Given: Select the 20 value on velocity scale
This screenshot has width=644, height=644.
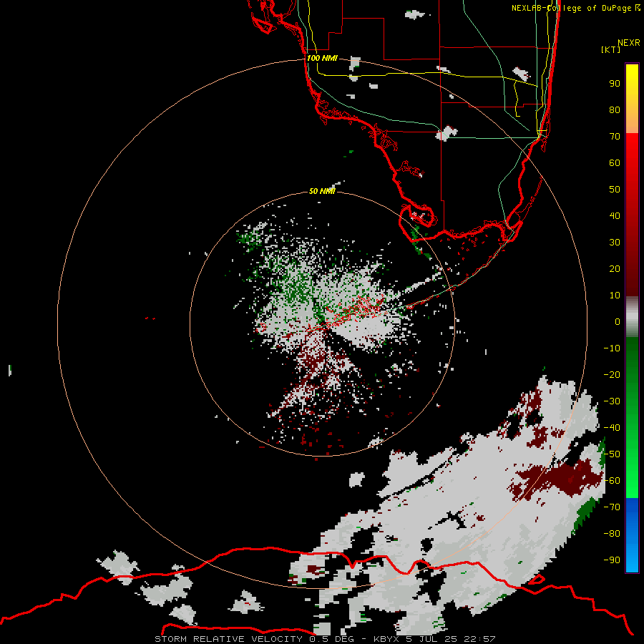Looking at the screenshot, I should point(615,268).
